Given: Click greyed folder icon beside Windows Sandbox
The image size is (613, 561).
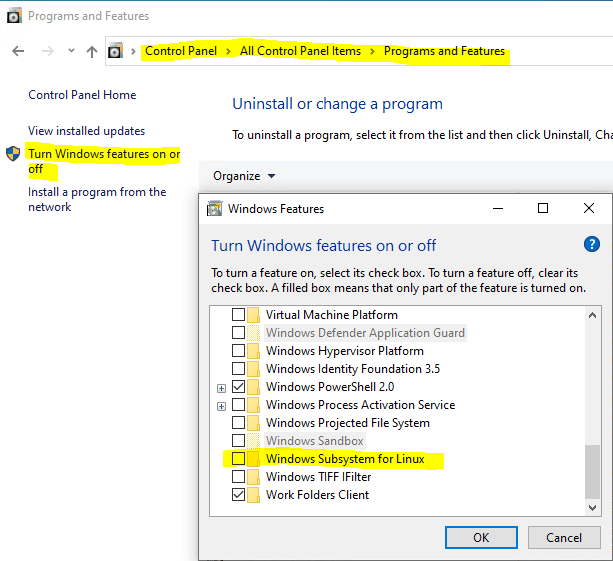Looking at the screenshot, I should (253, 441).
